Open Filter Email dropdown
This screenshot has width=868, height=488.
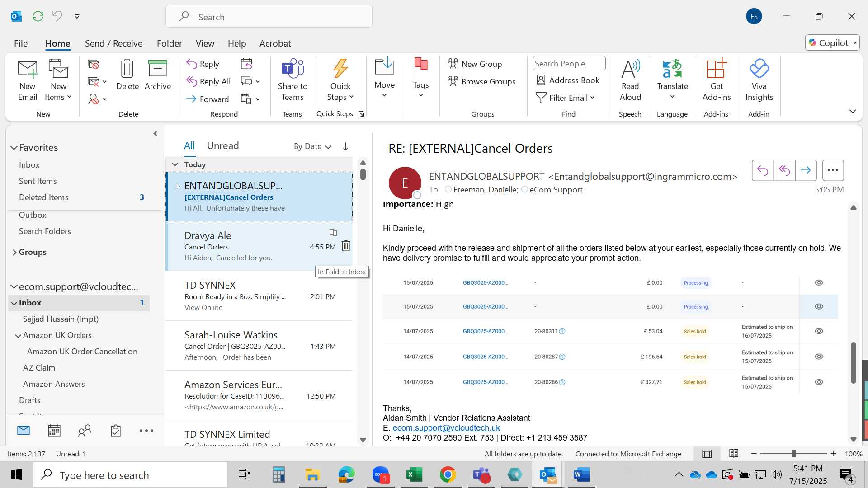pyautogui.click(x=566, y=98)
